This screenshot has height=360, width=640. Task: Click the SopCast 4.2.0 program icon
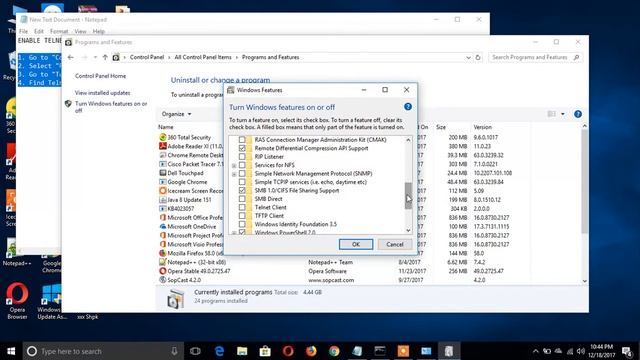coord(162,280)
